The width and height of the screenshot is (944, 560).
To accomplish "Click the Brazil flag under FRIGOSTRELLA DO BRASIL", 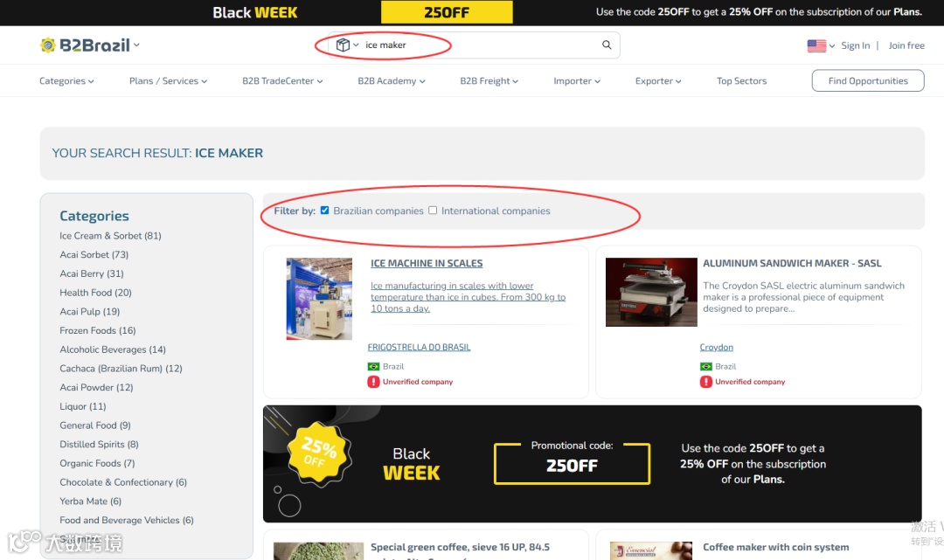I will click(373, 366).
